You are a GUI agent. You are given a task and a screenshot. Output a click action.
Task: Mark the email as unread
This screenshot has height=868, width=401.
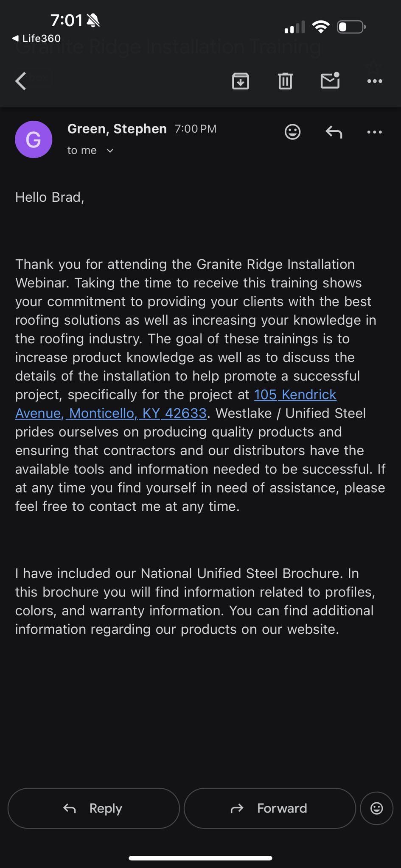pos(330,81)
